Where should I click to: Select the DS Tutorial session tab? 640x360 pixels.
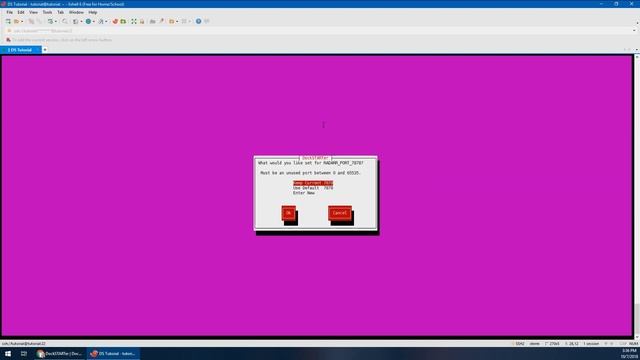(x=20, y=50)
